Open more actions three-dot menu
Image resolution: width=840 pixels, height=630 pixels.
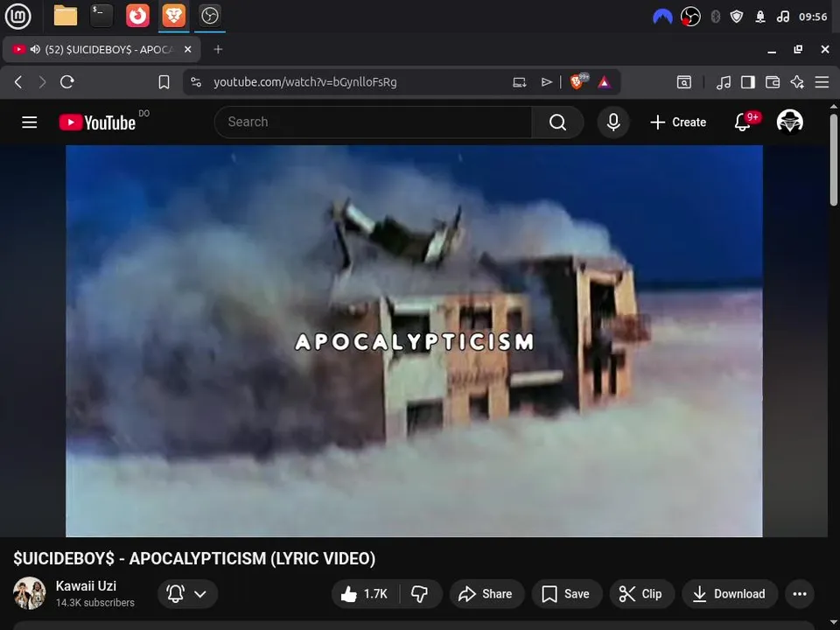(799, 593)
